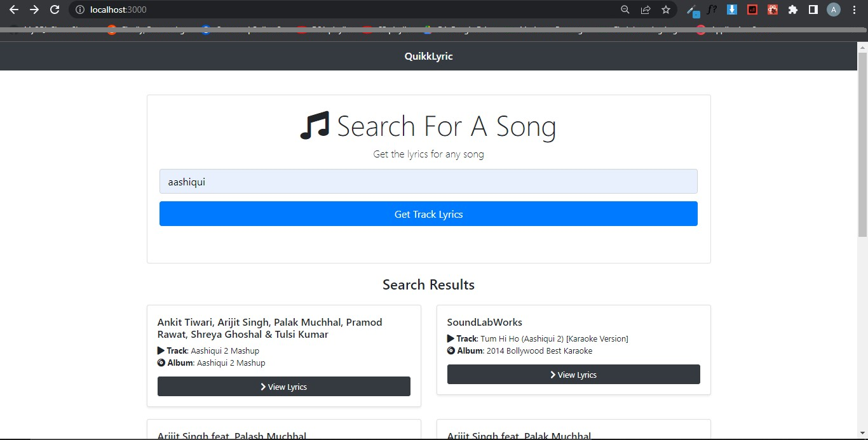The image size is (868, 440).
Task: Click the aashiqui search input field
Action: coord(428,182)
